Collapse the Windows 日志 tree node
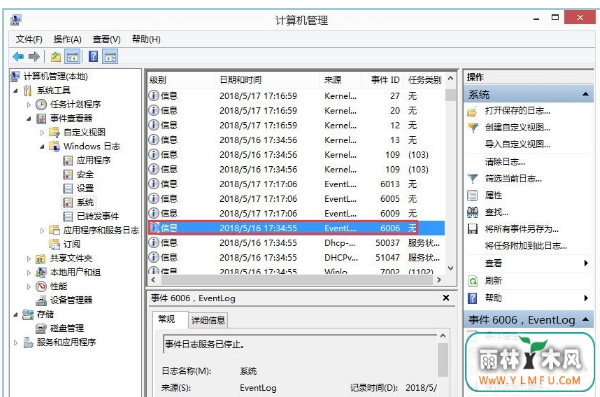 42,147
